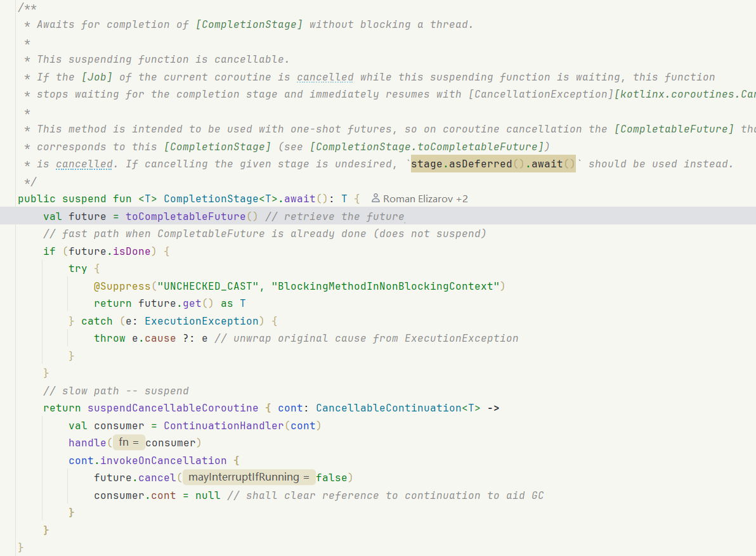This screenshot has width=756, height=556.
Task: Click "get" in the future.get() call
Action: pos(192,304)
